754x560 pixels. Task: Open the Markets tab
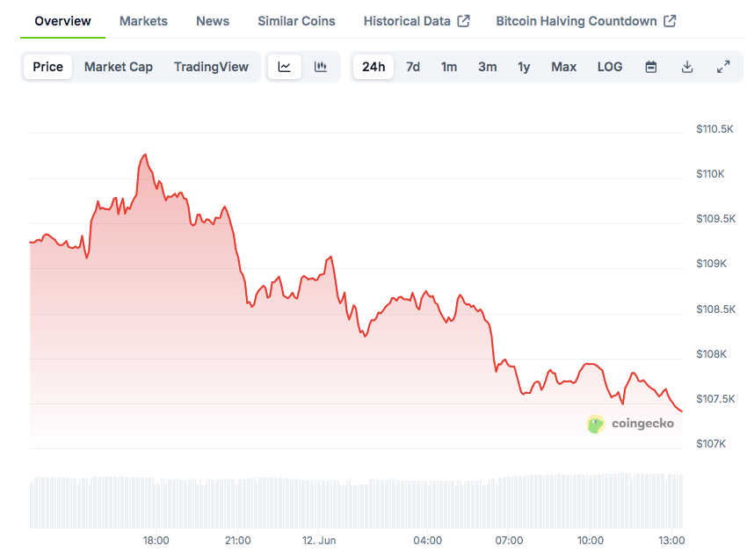(x=143, y=21)
